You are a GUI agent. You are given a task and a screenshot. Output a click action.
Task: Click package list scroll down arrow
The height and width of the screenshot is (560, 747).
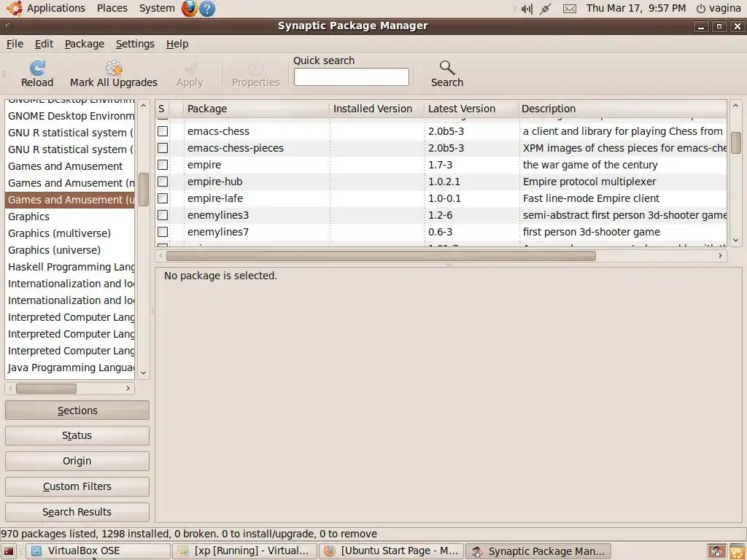(735, 241)
